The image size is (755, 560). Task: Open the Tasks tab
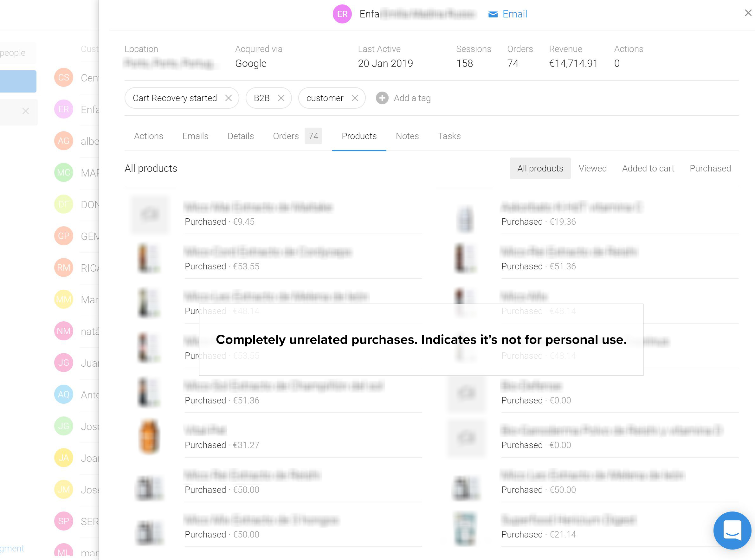[x=448, y=137]
